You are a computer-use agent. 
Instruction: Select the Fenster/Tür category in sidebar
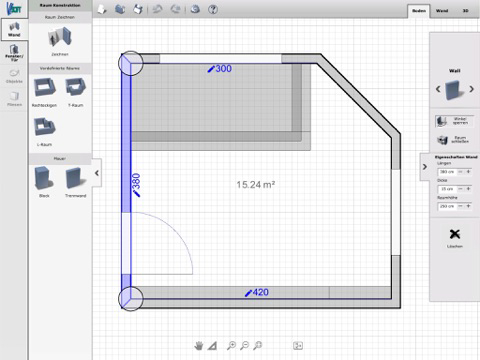pyautogui.click(x=14, y=53)
